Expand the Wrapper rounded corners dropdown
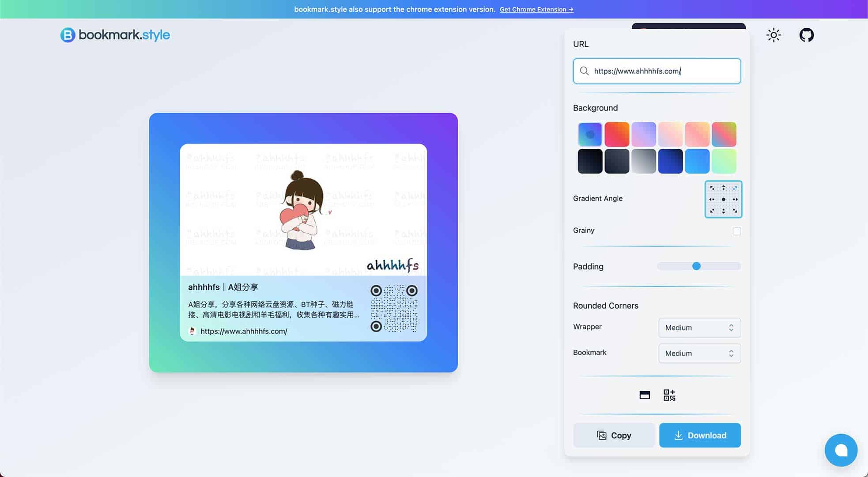Image resolution: width=868 pixels, height=477 pixels. pos(699,327)
